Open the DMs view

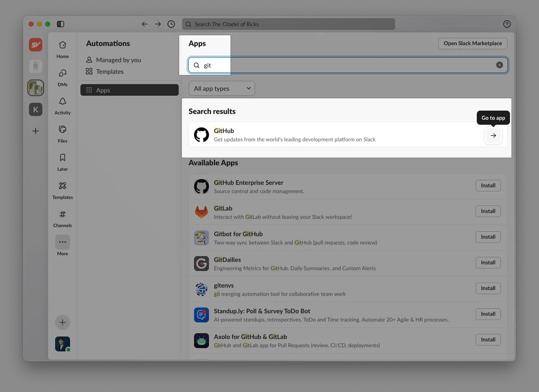pos(62,73)
